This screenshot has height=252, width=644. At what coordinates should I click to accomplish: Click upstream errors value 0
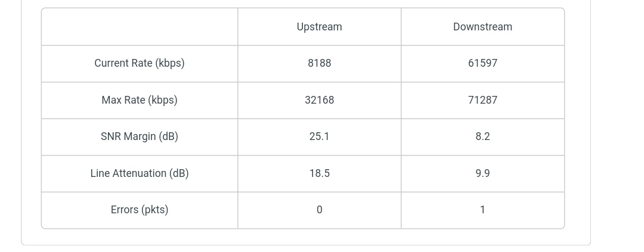(319, 210)
